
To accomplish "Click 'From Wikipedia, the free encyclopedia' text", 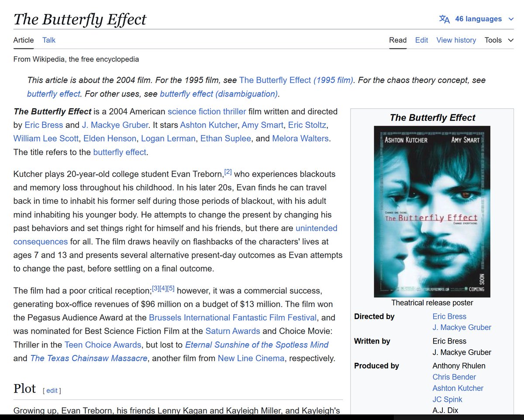I will click(x=76, y=59).
